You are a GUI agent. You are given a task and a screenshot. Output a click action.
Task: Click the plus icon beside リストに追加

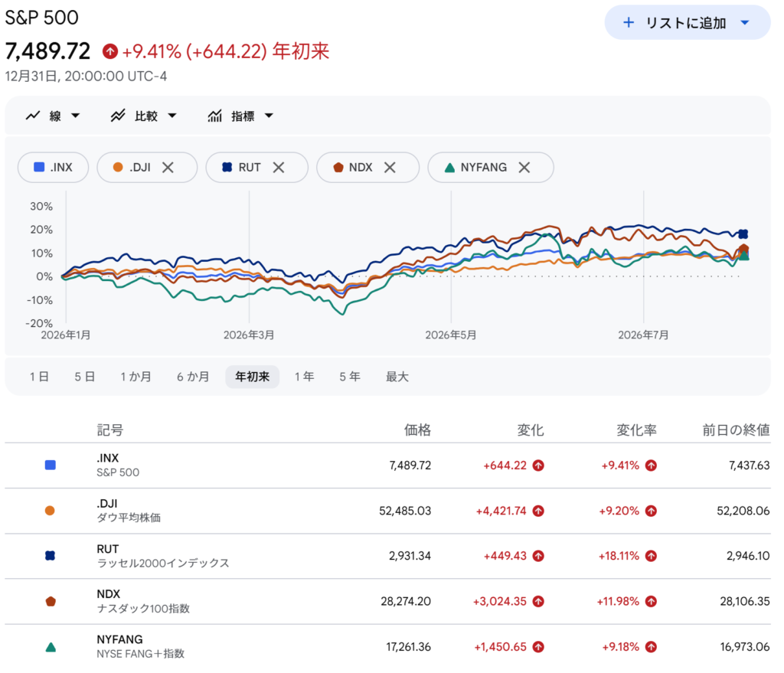coord(629,22)
